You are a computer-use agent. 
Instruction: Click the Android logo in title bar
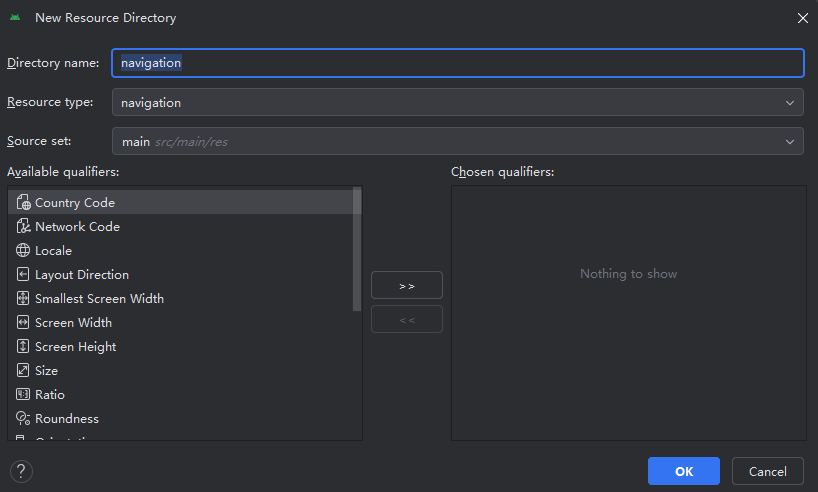[x=15, y=17]
